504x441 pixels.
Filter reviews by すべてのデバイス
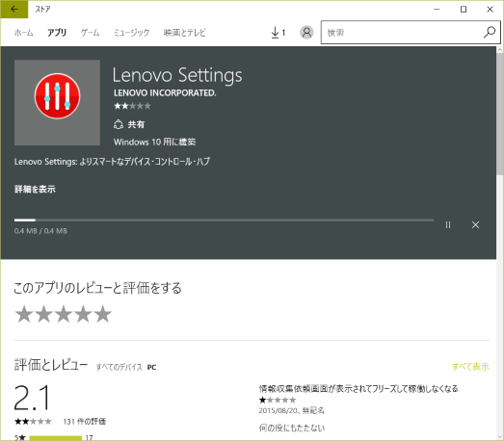pos(119,367)
